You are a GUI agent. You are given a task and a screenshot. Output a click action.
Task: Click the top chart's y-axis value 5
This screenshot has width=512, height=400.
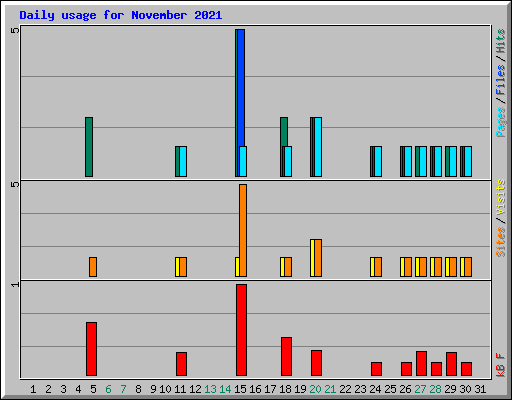15,30
